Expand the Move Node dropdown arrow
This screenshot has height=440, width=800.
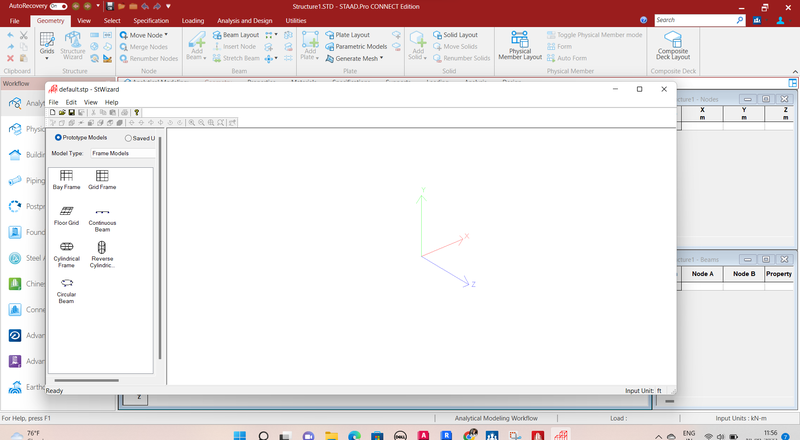[166, 35]
